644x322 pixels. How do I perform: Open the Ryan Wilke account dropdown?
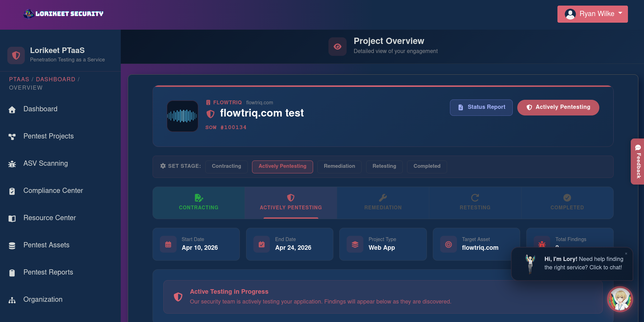(x=592, y=14)
